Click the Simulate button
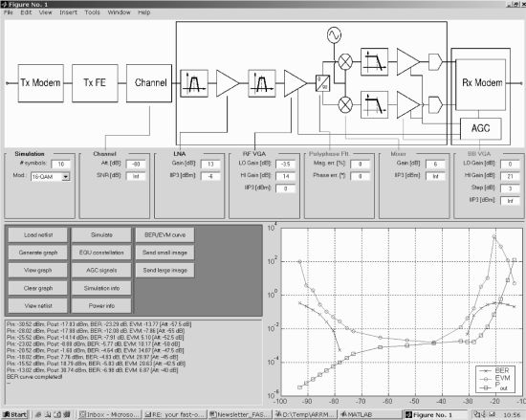The image size is (526, 420). click(101, 235)
